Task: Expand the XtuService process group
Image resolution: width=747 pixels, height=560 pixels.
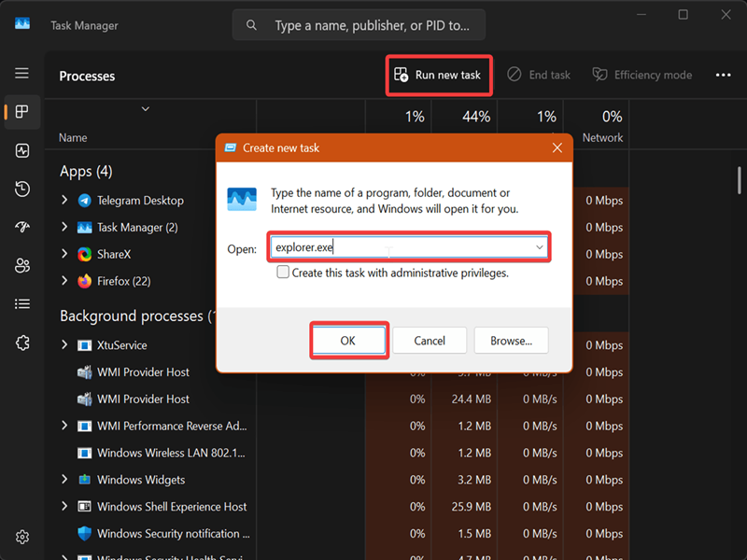Action: pos(64,344)
